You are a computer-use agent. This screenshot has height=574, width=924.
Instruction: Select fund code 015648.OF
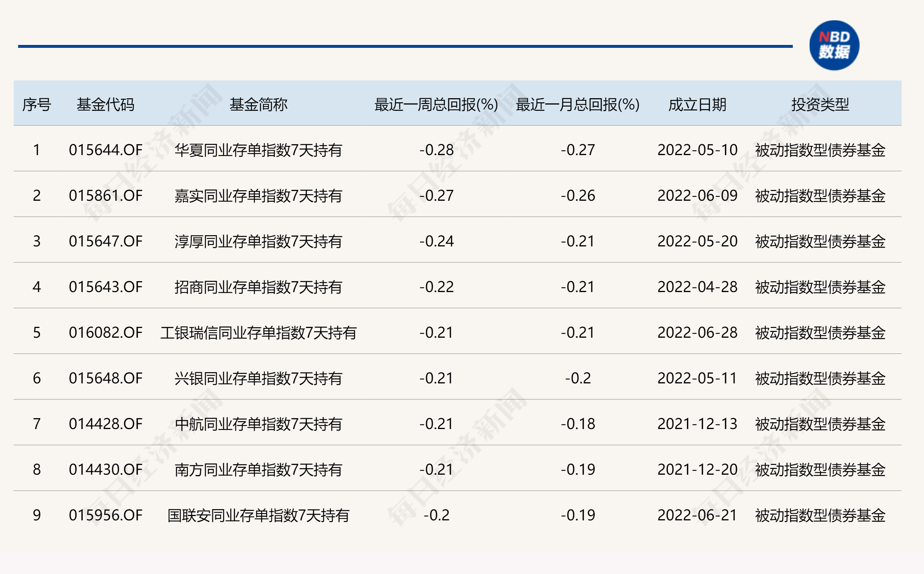pyautogui.click(x=105, y=378)
